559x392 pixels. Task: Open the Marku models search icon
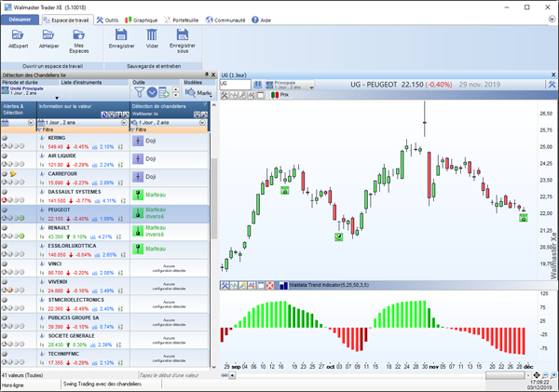[x=190, y=93]
